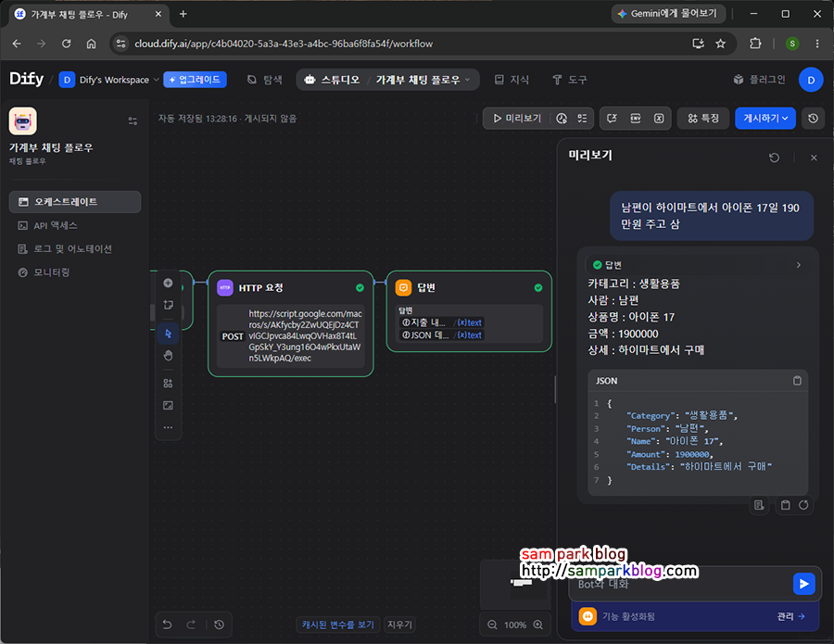Restart preview conversation with refresh icon
Image resolution: width=834 pixels, height=644 pixels.
775,158
